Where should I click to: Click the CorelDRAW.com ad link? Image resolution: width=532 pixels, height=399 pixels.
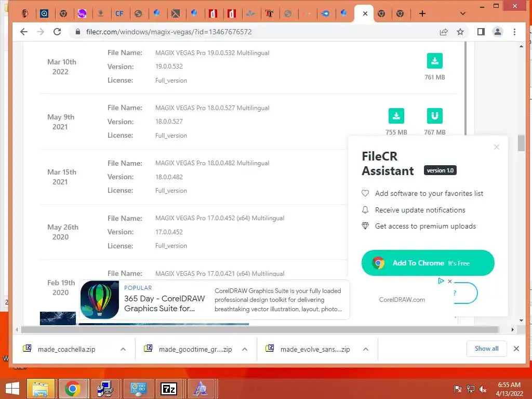click(x=402, y=300)
